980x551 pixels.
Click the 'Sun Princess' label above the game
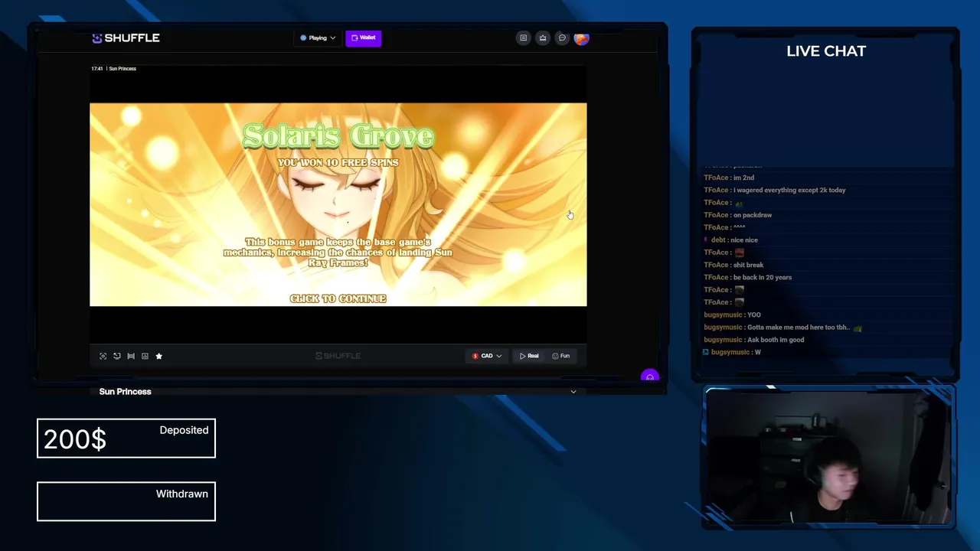tap(122, 69)
